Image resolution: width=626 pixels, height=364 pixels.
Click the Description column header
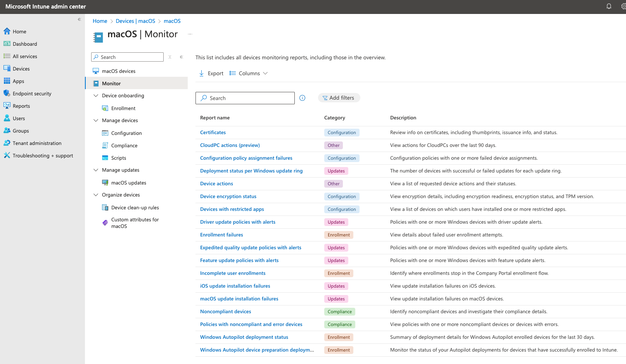pos(403,118)
